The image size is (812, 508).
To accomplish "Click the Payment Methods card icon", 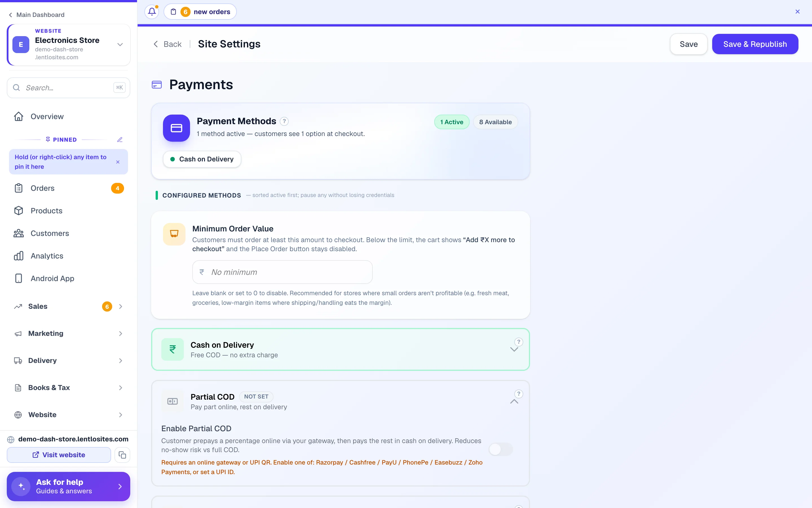I will pos(176,128).
